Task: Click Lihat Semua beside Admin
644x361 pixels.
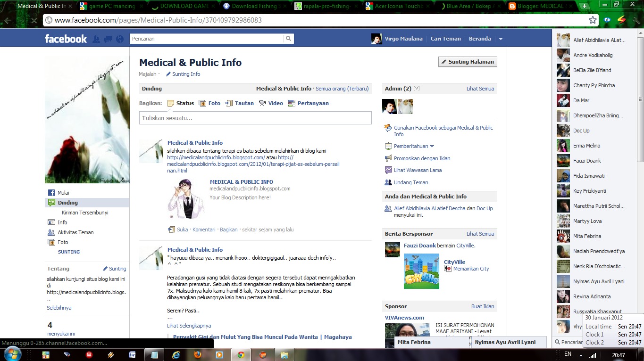Action: (x=480, y=89)
